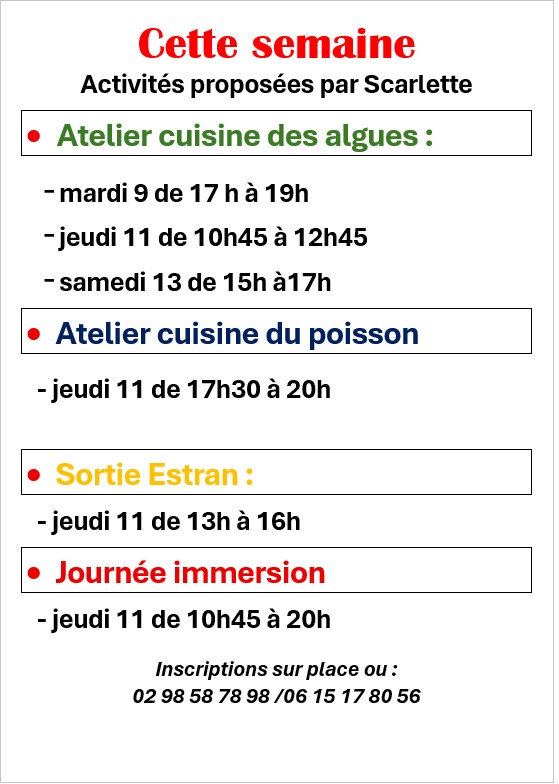The image size is (559, 784).
Task: Click the 'Atelier cuisine du poisson' heading
Action: pos(238,334)
